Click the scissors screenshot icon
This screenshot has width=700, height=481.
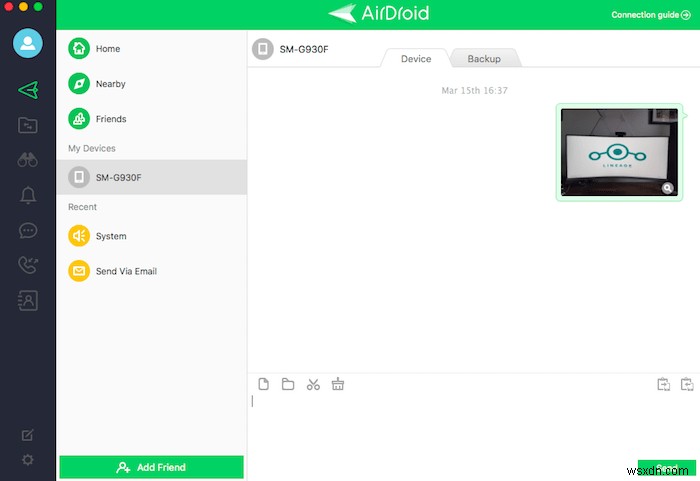coord(313,384)
